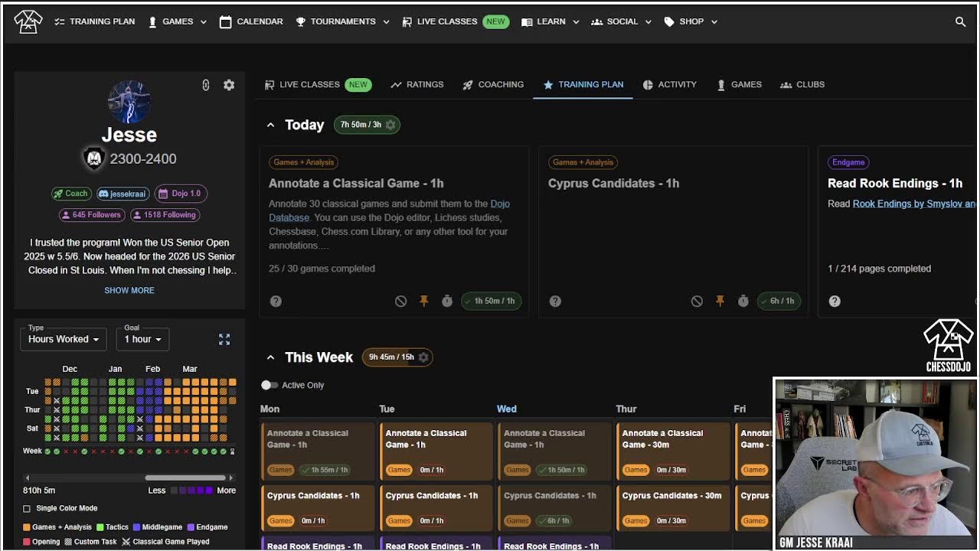Click the hourglass icon in the Week row
The width and height of the screenshot is (980, 551).
232,452
